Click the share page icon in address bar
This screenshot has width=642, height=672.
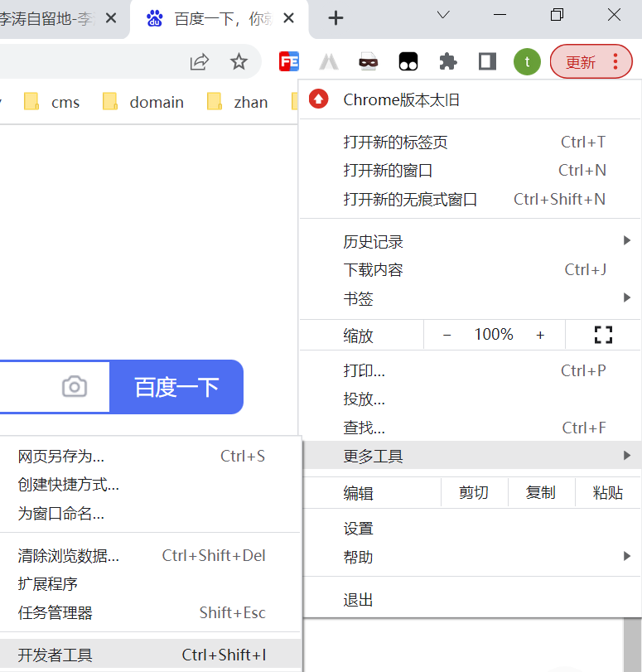pos(200,62)
